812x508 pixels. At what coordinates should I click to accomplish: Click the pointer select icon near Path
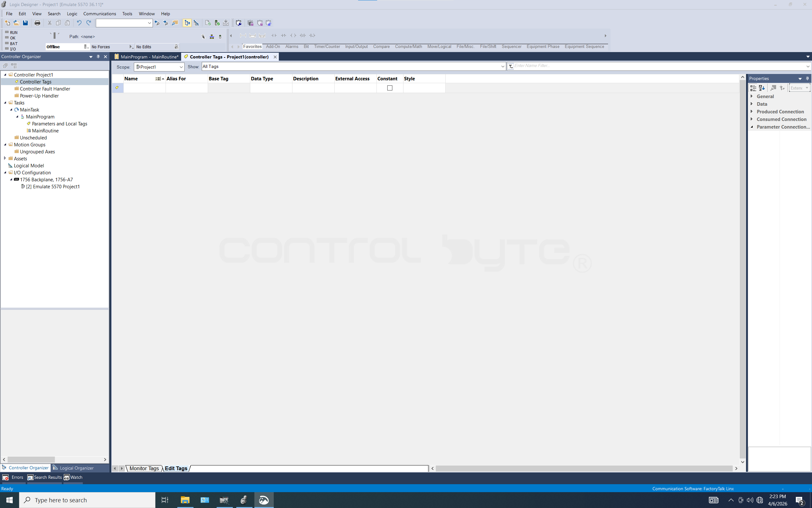[203, 37]
